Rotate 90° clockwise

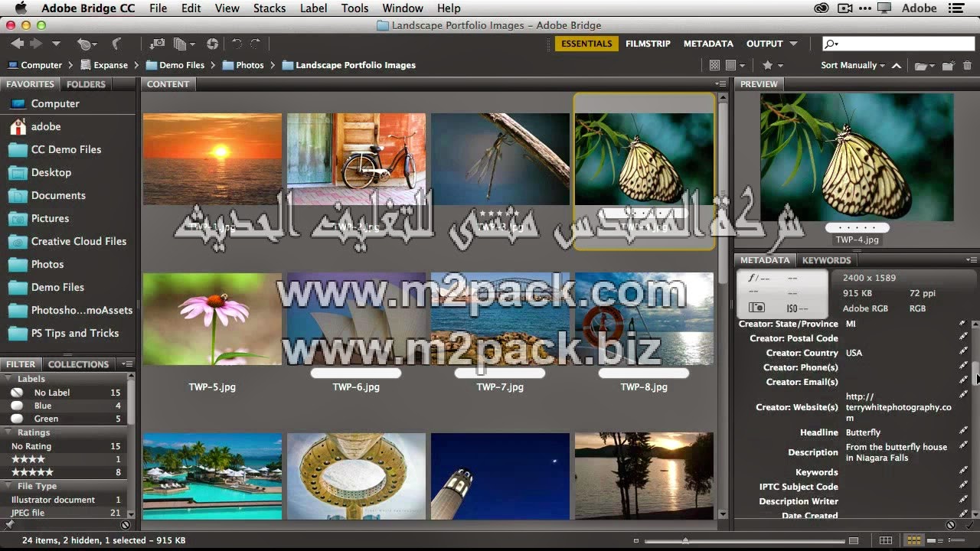[256, 44]
